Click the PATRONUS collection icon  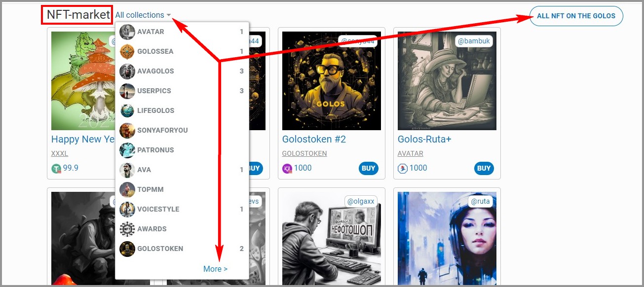(127, 150)
